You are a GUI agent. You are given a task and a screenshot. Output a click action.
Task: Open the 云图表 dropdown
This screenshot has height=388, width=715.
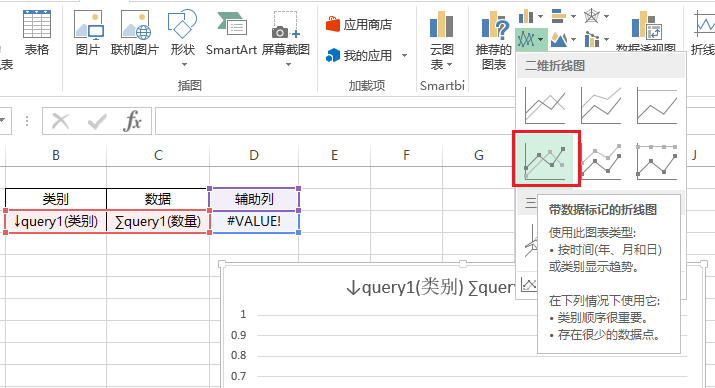click(x=441, y=40)
